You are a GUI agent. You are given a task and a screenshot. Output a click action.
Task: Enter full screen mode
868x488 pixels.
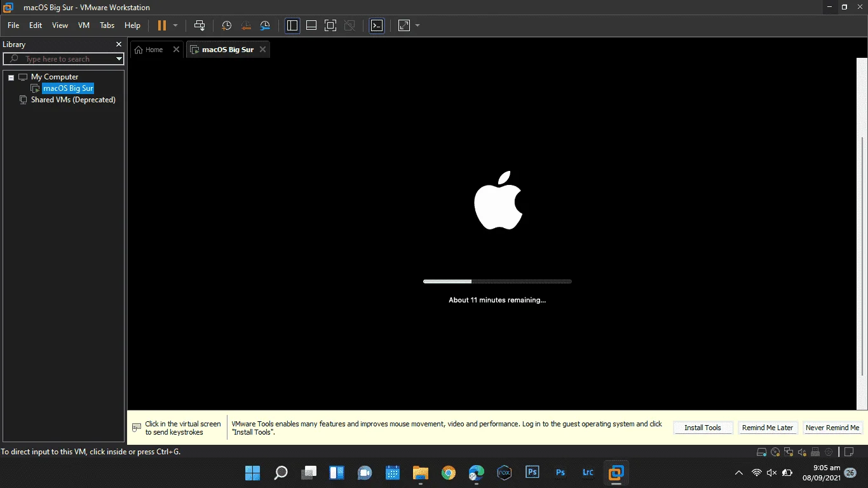[330, 25]
